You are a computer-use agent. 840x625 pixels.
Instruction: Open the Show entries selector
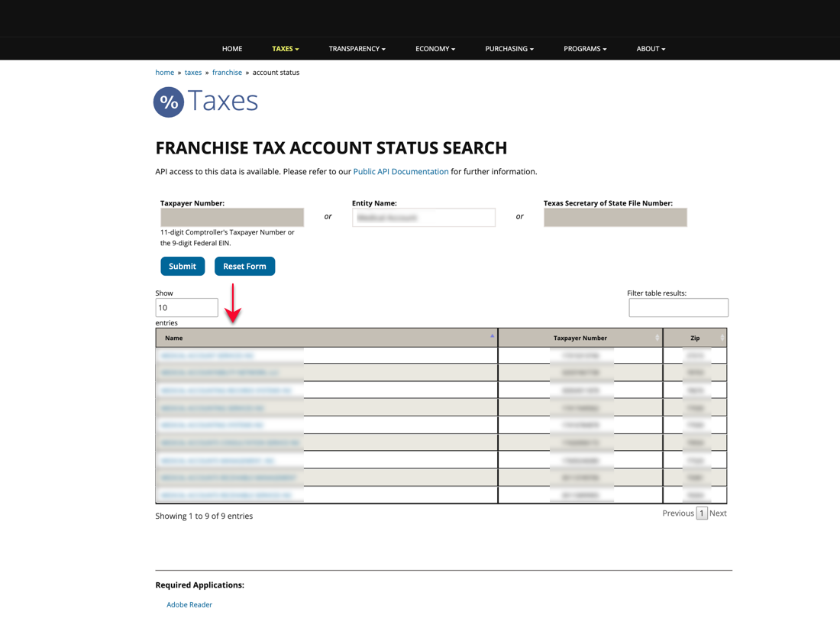(x=186, y=308)
